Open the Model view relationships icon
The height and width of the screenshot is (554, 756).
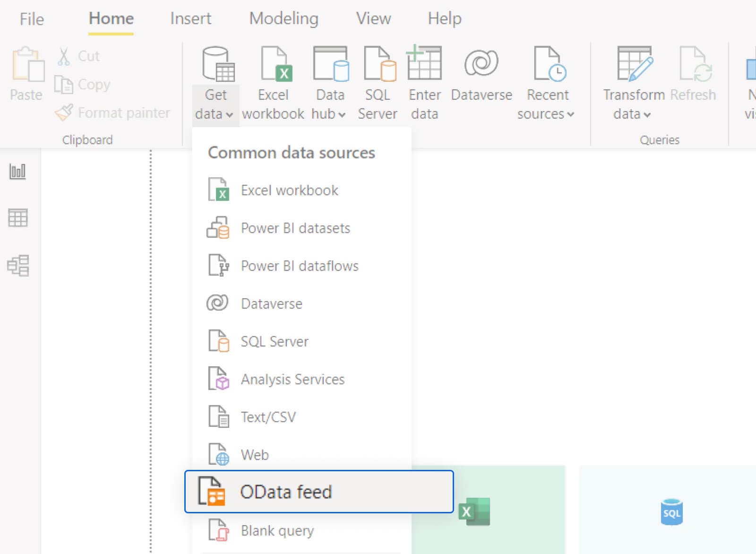[18, 266]
